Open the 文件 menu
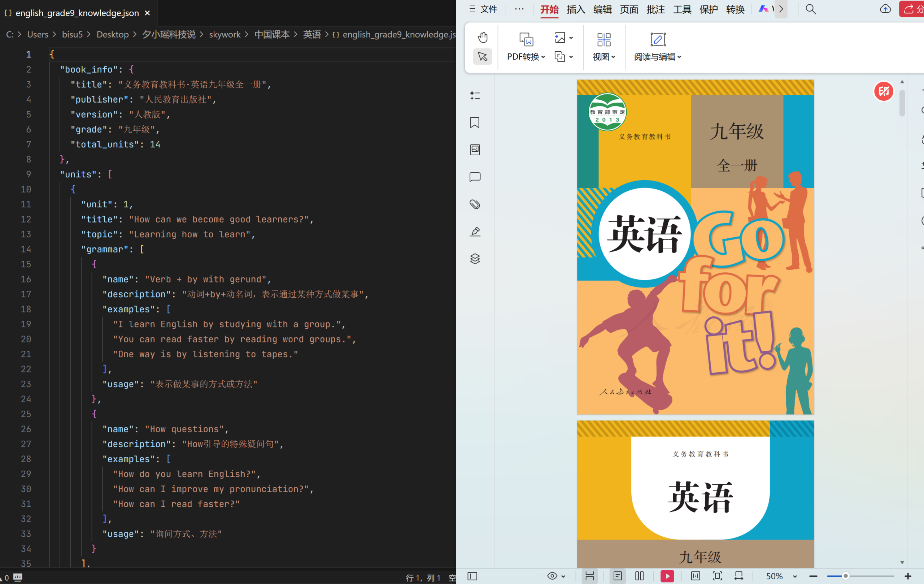 coord(484,9)
